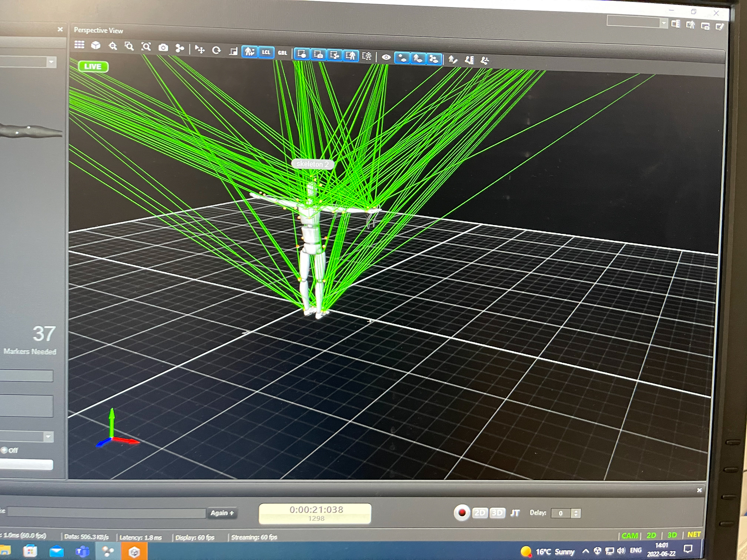Click the 3D cube view icon
Image resolution: width=747 pixels, height=560 pixels.
96,45
